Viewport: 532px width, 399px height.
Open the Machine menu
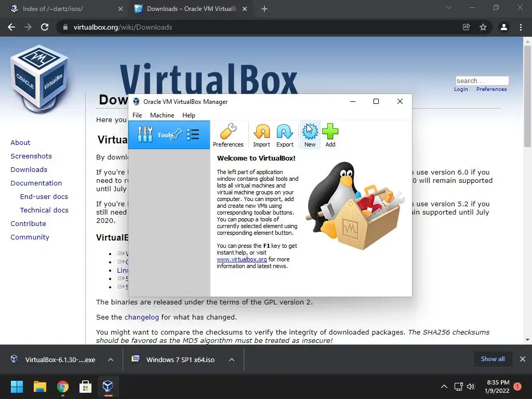pyautogui.click(x=162, y=115)
